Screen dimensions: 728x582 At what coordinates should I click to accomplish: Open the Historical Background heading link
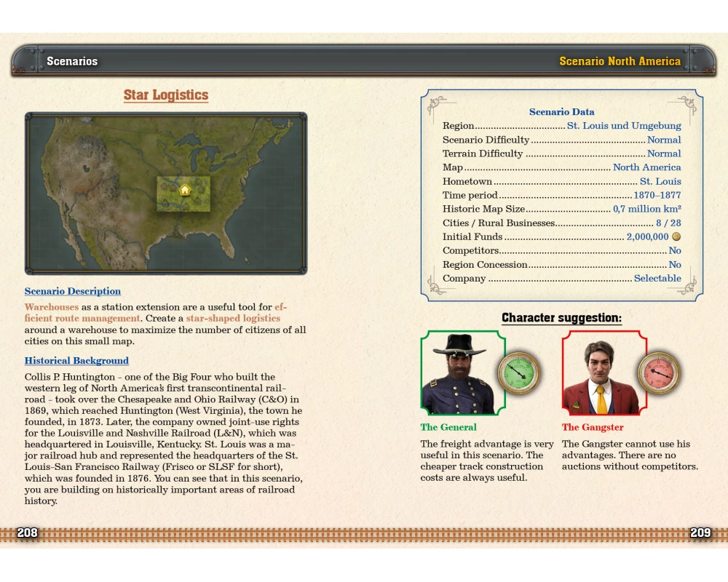pyautogui.click(x=76, y=361)
